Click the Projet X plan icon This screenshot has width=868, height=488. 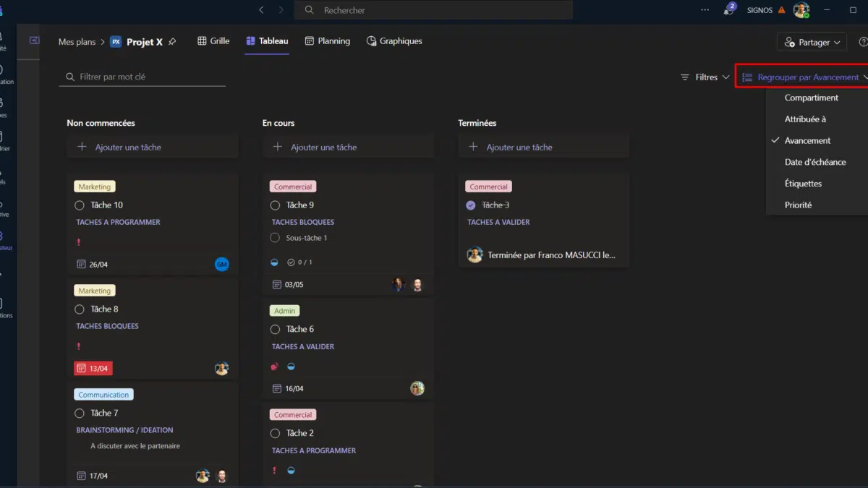click(x=116, y=42)
